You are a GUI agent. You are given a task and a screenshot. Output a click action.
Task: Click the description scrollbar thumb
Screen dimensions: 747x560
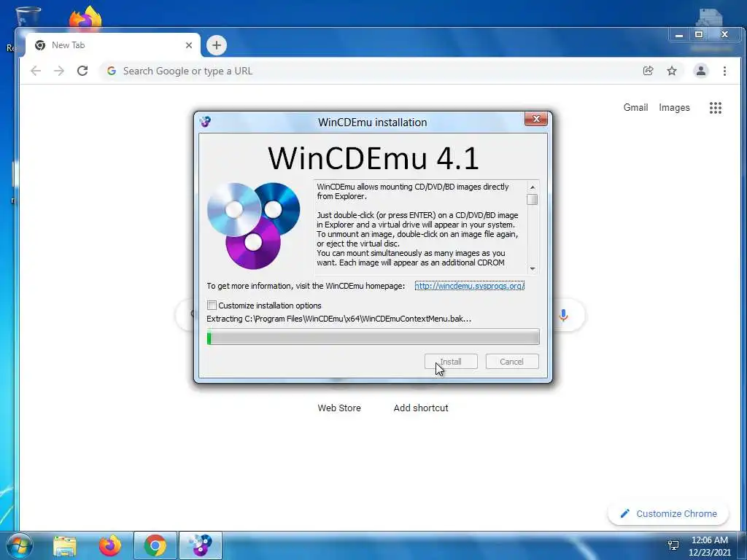532,200
